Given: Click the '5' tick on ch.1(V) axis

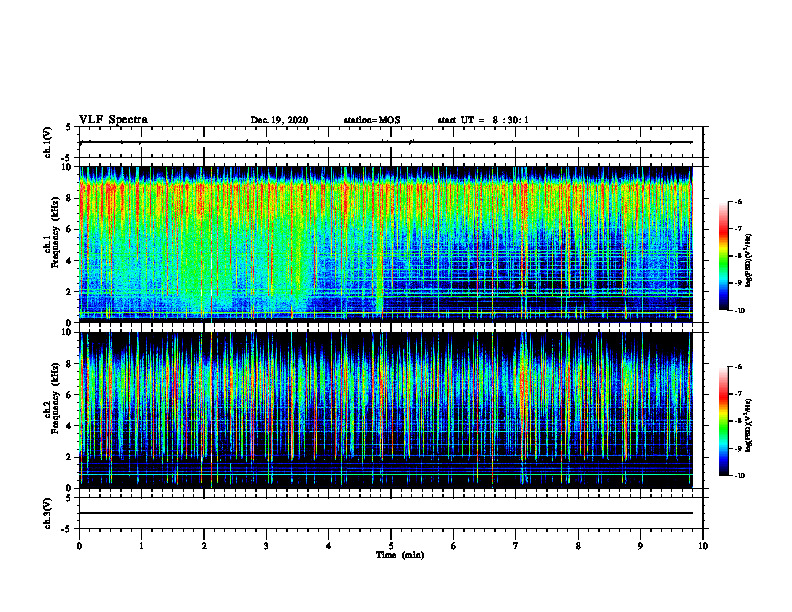Looking at the screenshot, I should click(x=69, y=128).
